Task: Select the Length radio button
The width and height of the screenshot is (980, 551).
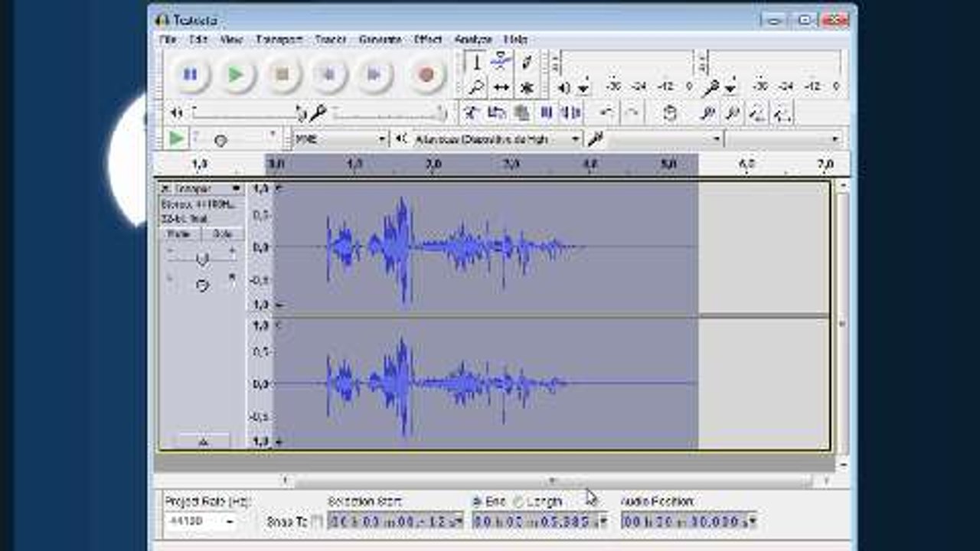Action: click(x=518, y=502)
